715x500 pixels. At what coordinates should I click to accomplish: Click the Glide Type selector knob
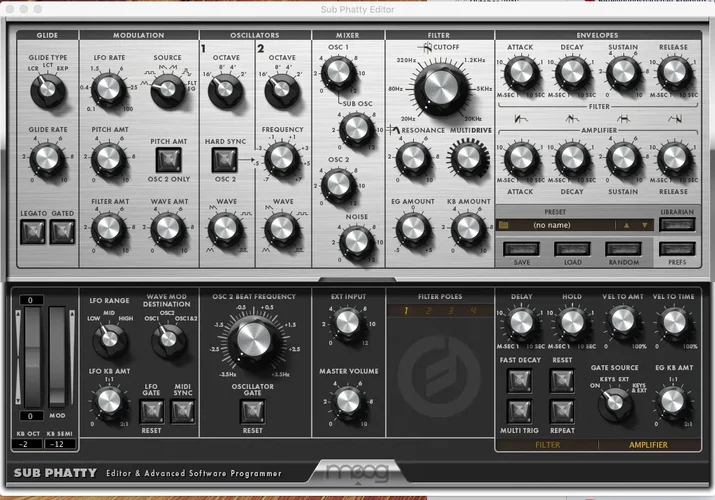pos(47,89)
